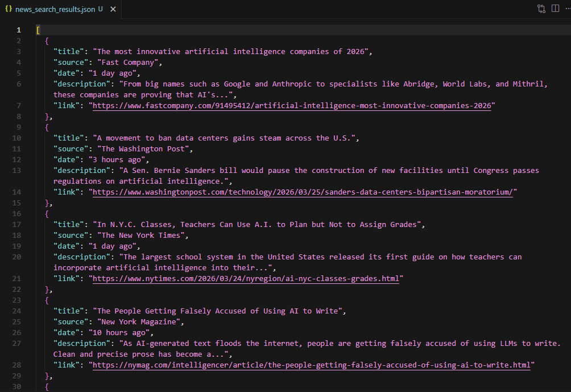This screenshot has width=571, height=392.
Task: Click the opening bracket on line 1
Action: coord(38,29)
